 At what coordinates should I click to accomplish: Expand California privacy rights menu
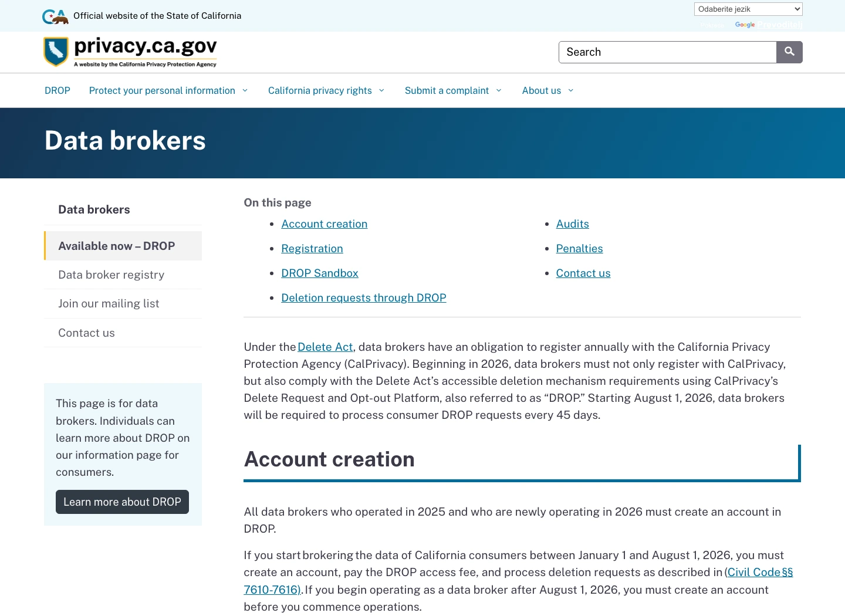tap(326, 90)
